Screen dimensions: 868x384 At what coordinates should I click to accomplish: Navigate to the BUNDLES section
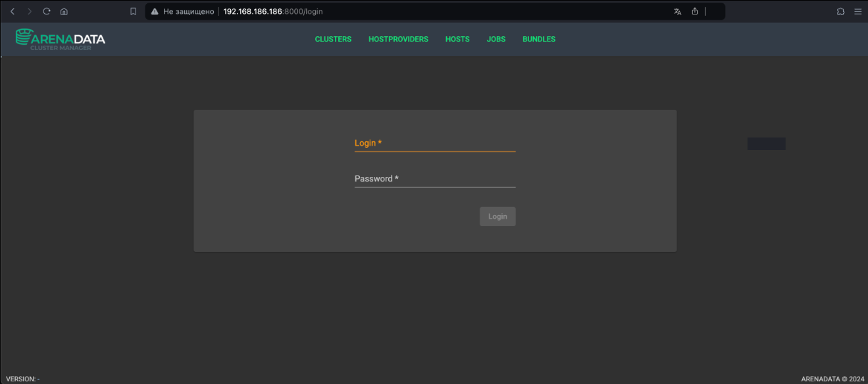539,39
